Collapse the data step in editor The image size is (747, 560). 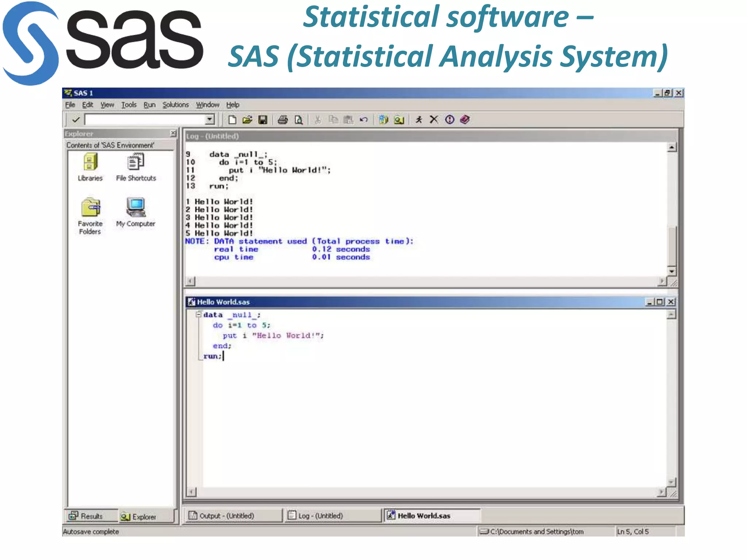coord(199,314)
